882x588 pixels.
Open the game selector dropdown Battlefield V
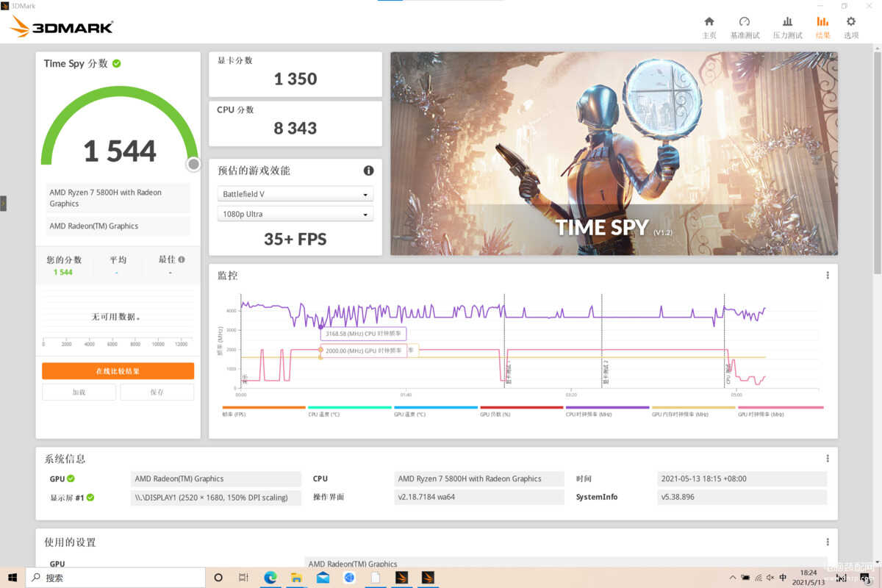(295, 194)
